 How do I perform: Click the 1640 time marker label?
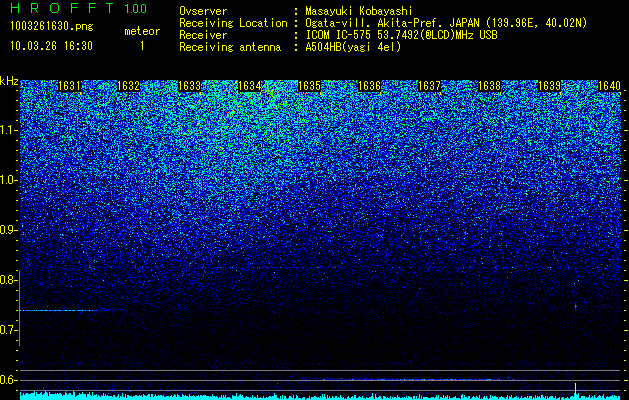[x=609, y=86]
